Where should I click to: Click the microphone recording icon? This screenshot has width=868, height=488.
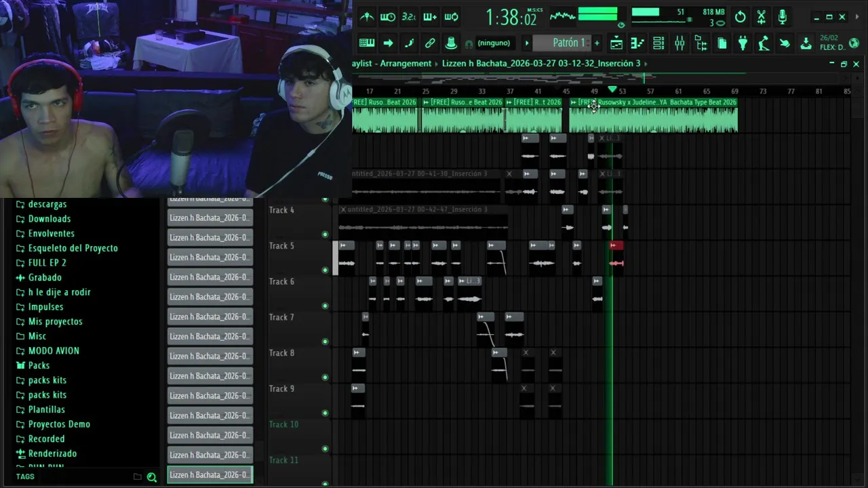coord(783,17)
